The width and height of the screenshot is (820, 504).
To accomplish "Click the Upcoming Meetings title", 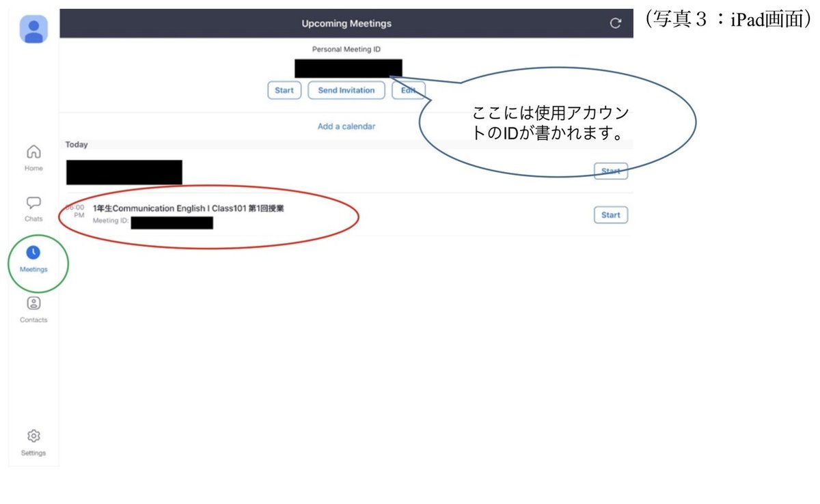I will coord(346,23).
